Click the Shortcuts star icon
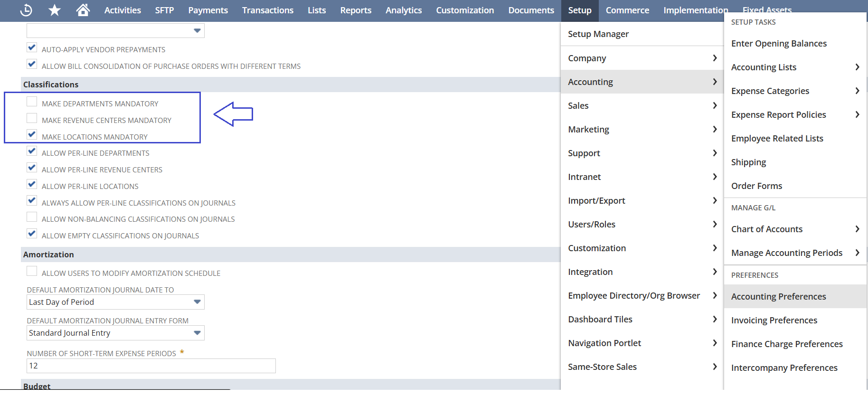 55,10
